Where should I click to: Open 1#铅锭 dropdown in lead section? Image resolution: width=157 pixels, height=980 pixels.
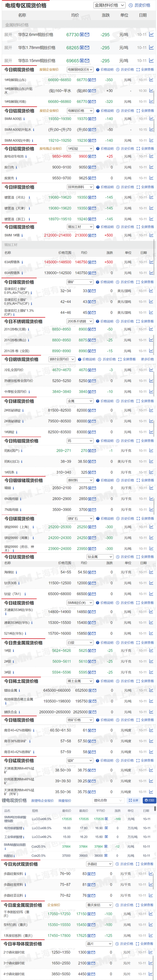(80, 149)
